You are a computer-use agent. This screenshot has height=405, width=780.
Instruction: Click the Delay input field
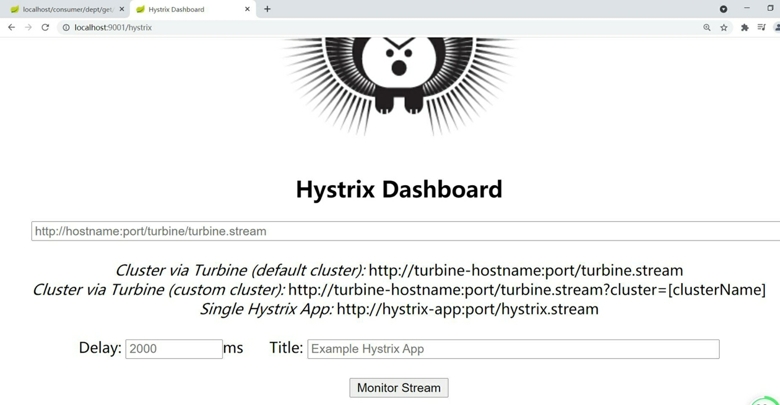point(174,349)
